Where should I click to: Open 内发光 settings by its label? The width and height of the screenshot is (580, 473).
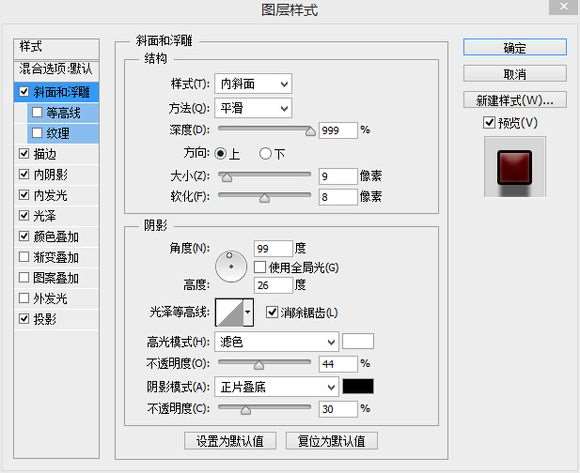tap(50, 195)
